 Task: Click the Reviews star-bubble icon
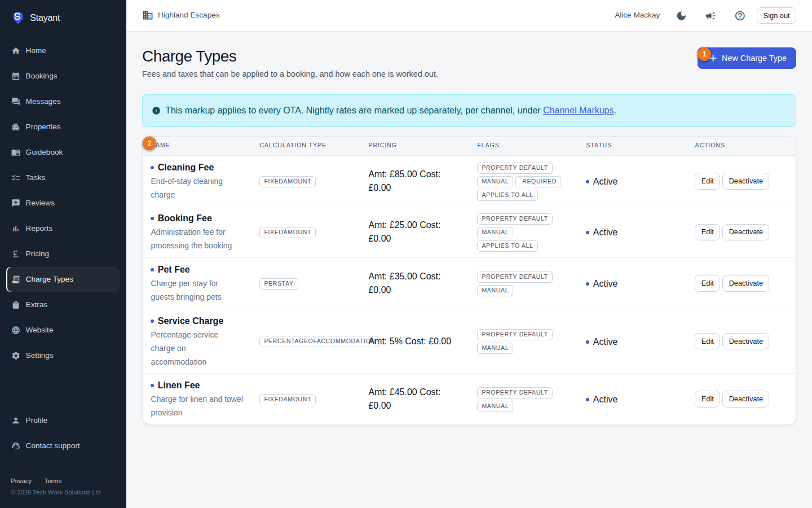16,203
